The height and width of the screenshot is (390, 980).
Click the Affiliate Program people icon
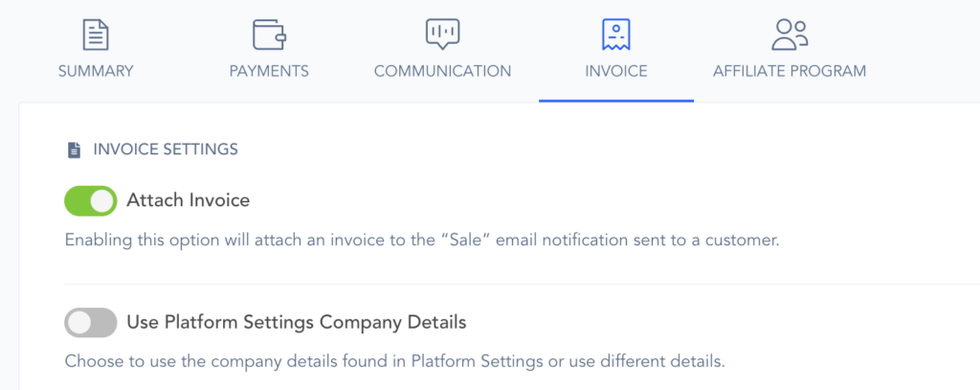coord(790,34)
